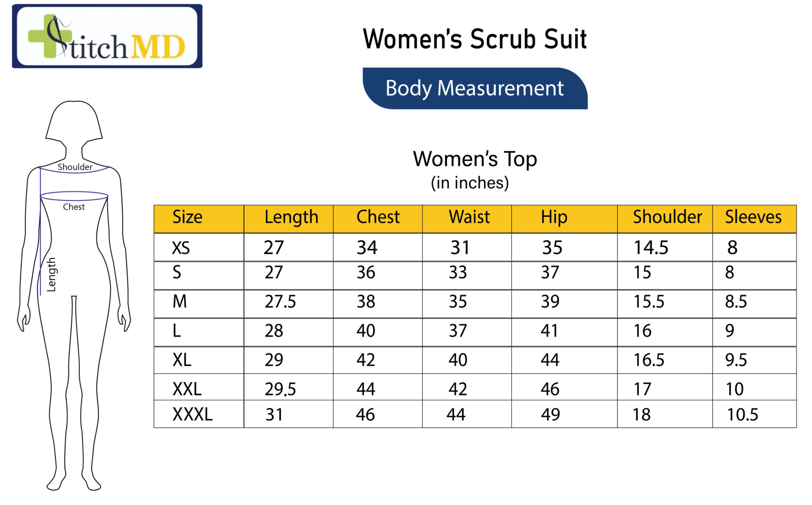812x505 pixels.
Task: Select the Size column header
Action: pyautogui.click(x=187, y=217)
